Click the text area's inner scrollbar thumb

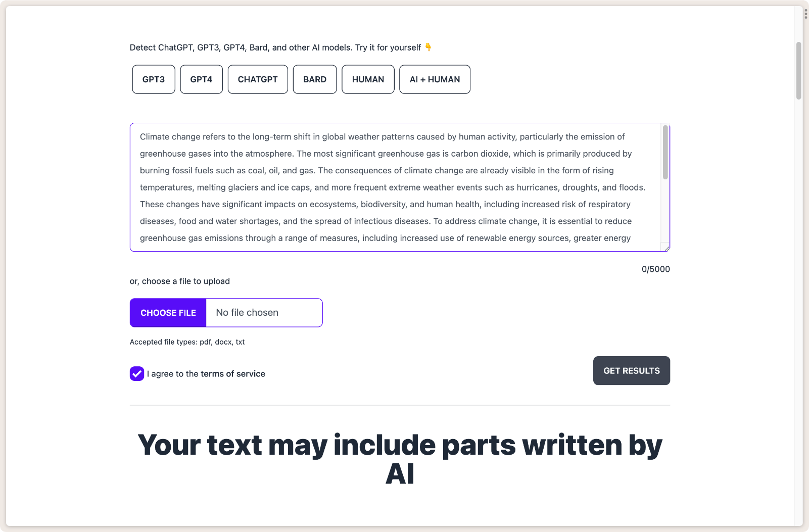665,153
